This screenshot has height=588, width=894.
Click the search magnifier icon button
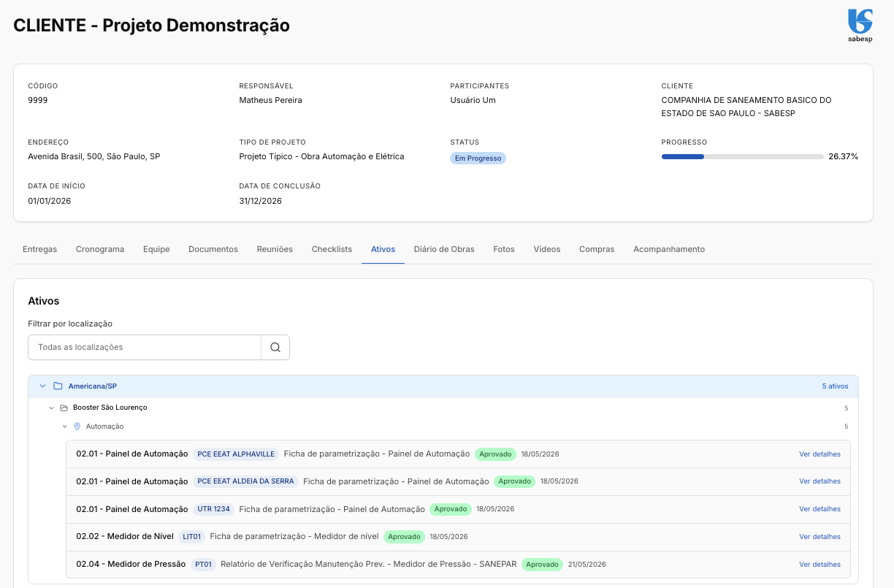[x=275, y=348]
